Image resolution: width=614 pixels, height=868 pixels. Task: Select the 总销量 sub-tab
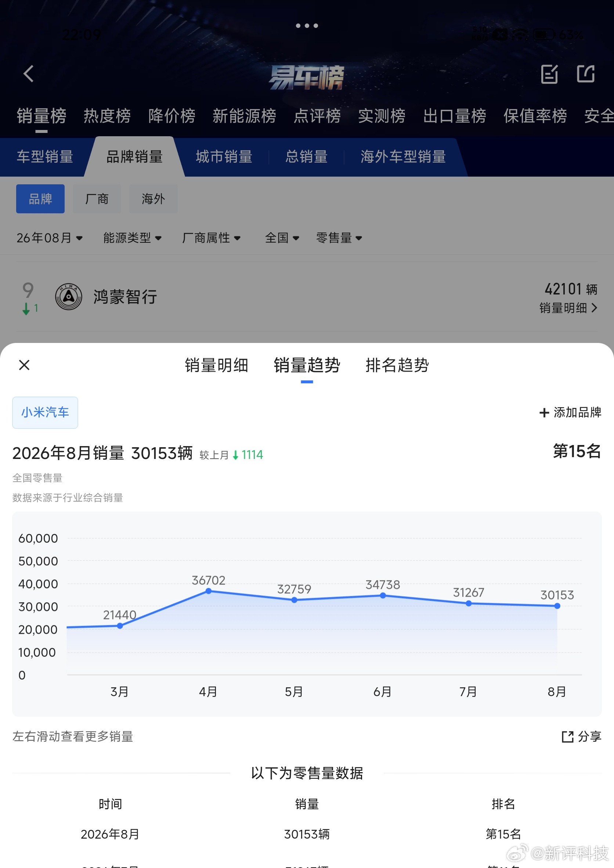coord(306,156)
